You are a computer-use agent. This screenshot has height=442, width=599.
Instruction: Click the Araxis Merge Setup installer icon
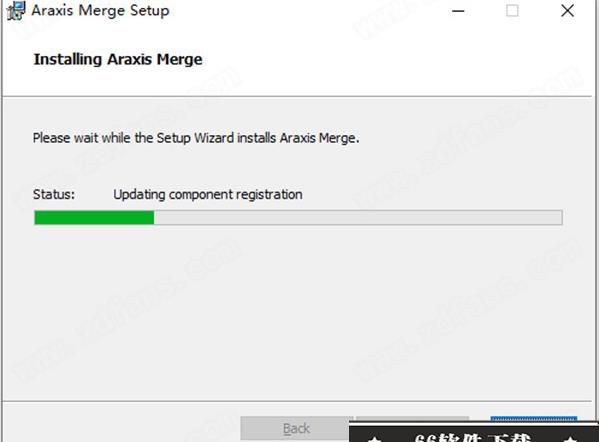click(x=16, y=11)
